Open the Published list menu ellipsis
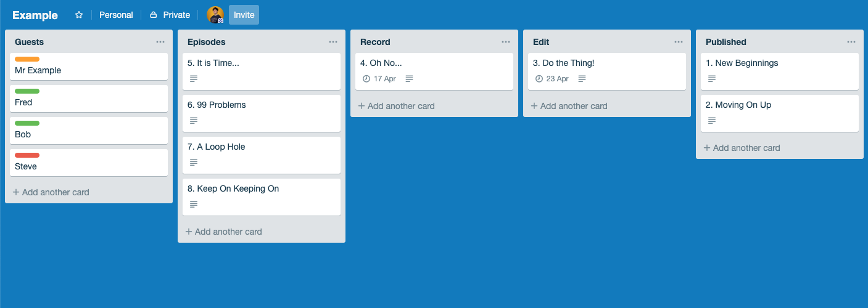 (851, 42)
